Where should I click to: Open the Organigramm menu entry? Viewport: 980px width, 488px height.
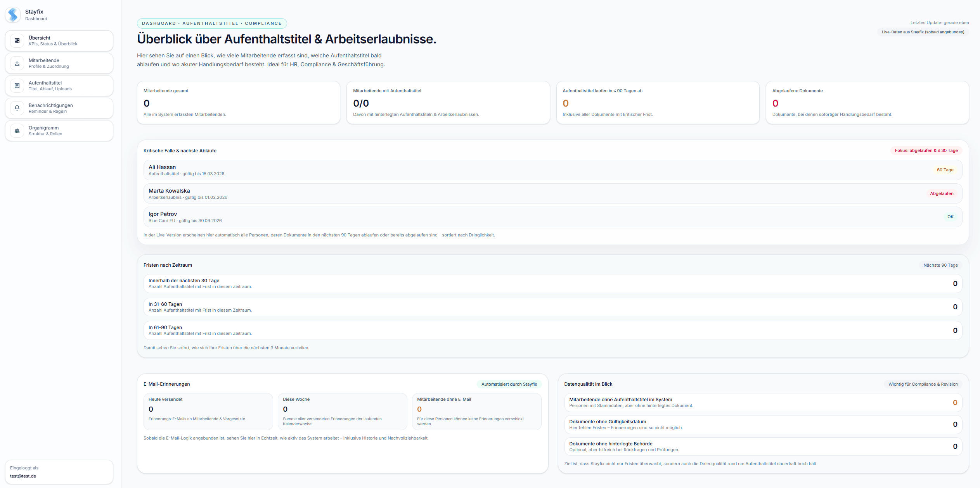point(59,131)
